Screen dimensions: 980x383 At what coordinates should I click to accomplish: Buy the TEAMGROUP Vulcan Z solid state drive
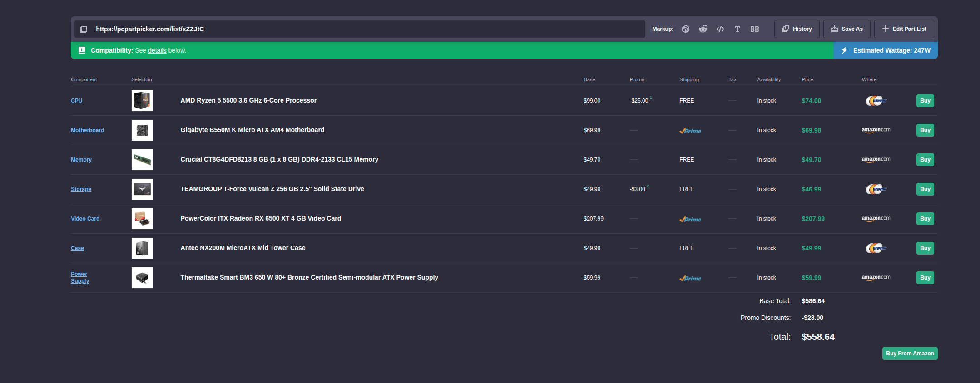point(925,189)
